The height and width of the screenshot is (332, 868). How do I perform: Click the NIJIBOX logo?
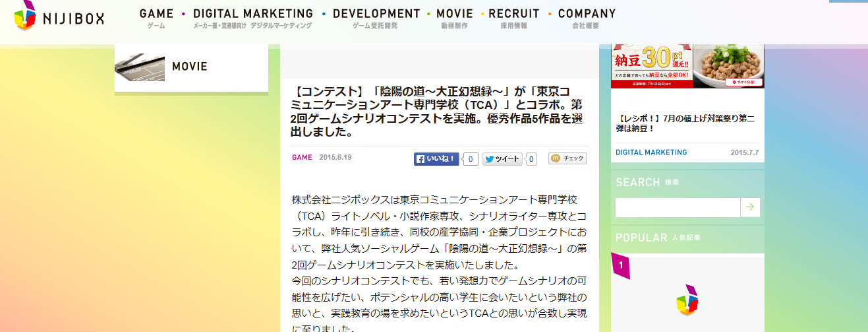point(59,16)
